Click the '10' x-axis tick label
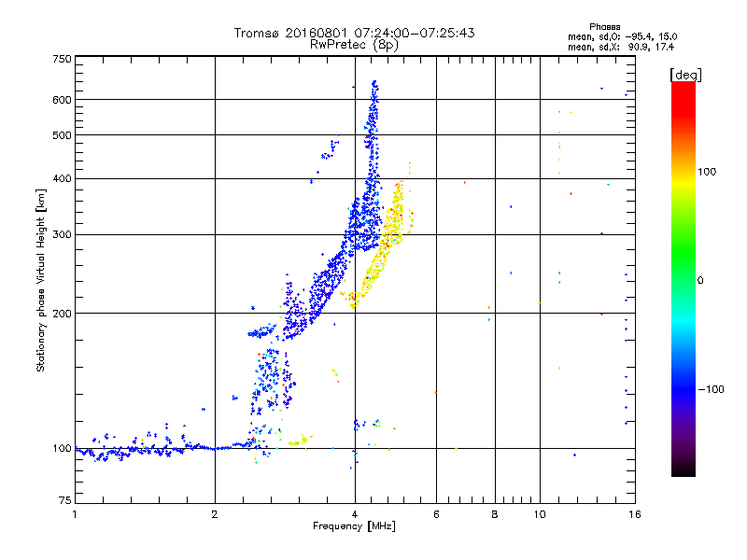 coord(540,514)
